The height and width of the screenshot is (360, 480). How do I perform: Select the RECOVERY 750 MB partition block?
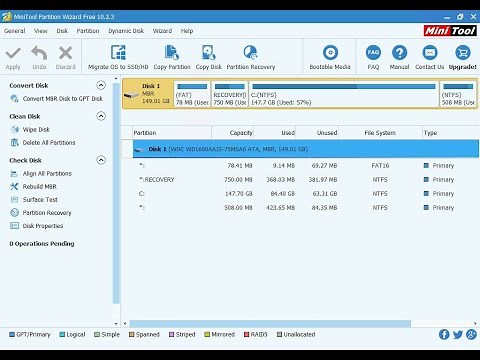(x=230, y=94)
